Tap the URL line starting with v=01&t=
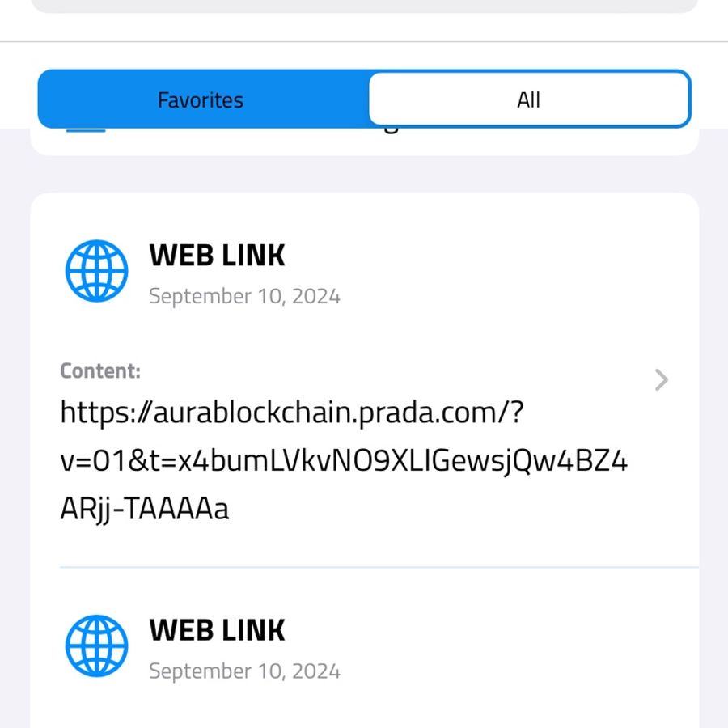 [344, 461]
